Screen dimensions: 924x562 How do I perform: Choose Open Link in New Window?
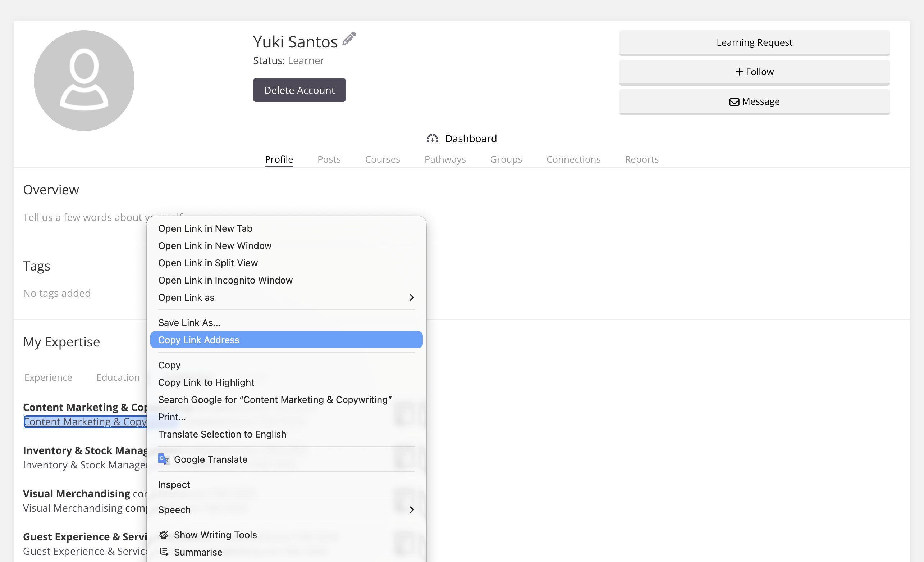(x=286, y=246)
